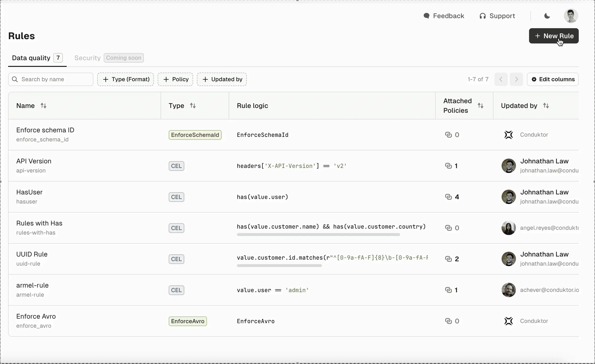Click the angel.reyes avatar in the Rules with Has row
This screenshot has height=364, width=595.
coord(508,228)
